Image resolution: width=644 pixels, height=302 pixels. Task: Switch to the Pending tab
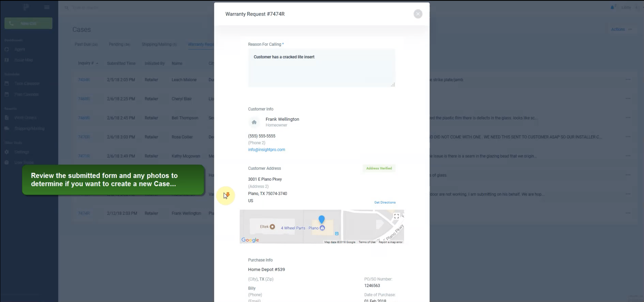119,44
